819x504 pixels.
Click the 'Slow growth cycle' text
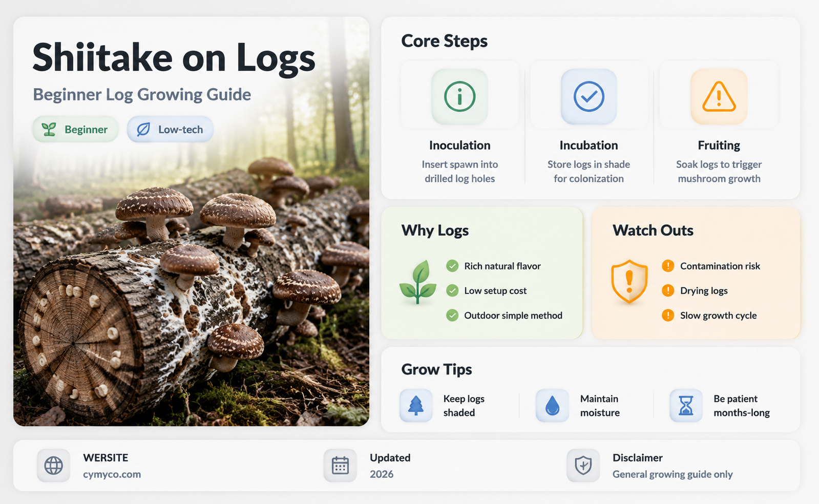[x=718, y=316]
